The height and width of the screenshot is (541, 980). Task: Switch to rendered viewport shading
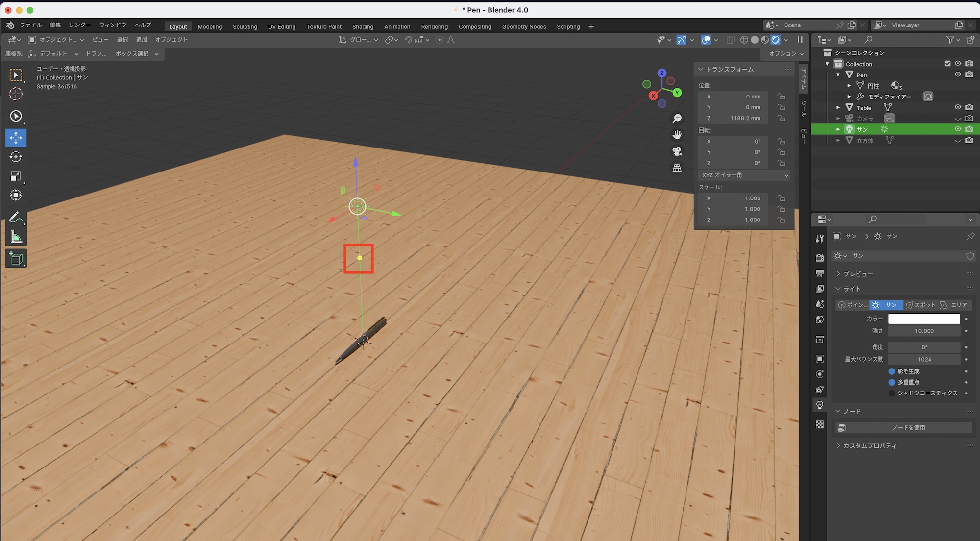click(x=775, y=40)
